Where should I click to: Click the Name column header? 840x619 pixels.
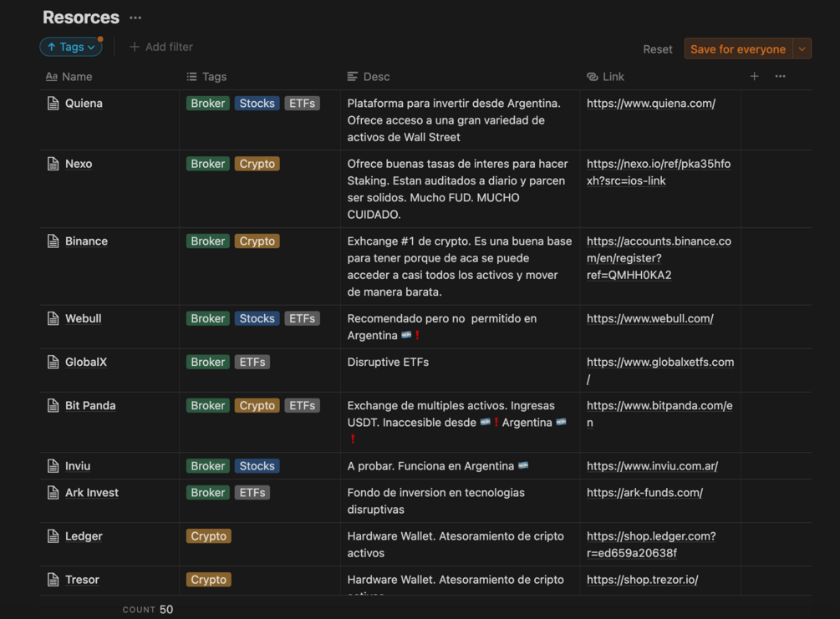(x=69, y=77)
